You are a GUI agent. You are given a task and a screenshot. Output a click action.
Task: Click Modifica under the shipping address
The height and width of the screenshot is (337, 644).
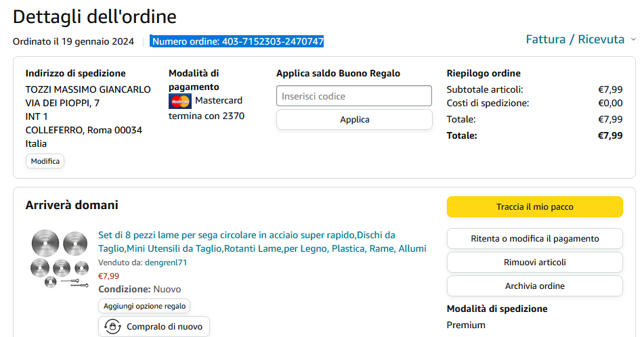(45, 161)
